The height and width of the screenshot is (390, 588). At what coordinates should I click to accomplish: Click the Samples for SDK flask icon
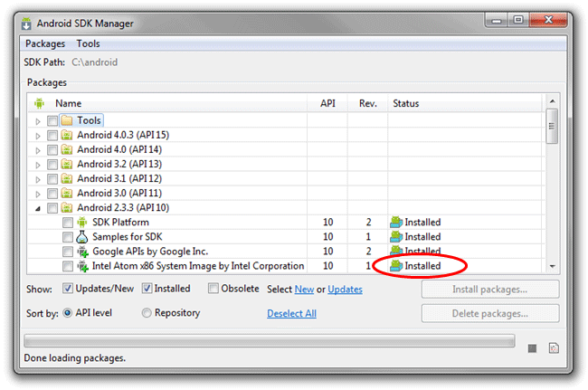point(81,237)
